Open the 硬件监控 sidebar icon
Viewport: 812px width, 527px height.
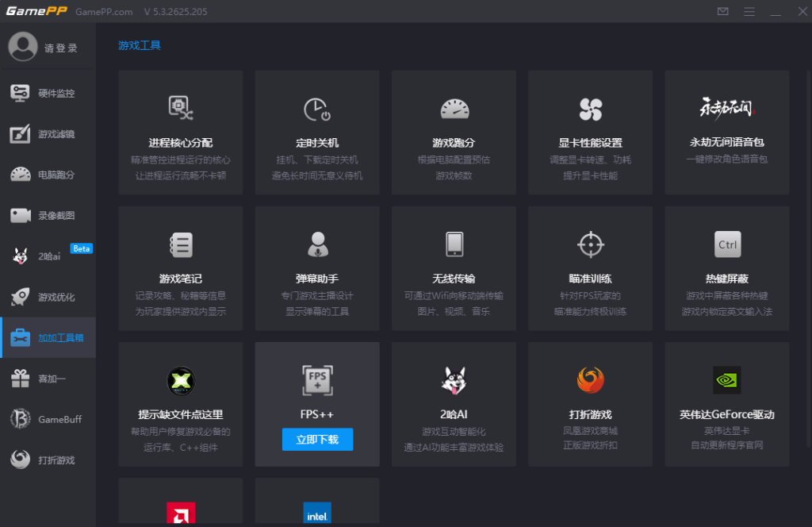[x=20, y=94]
